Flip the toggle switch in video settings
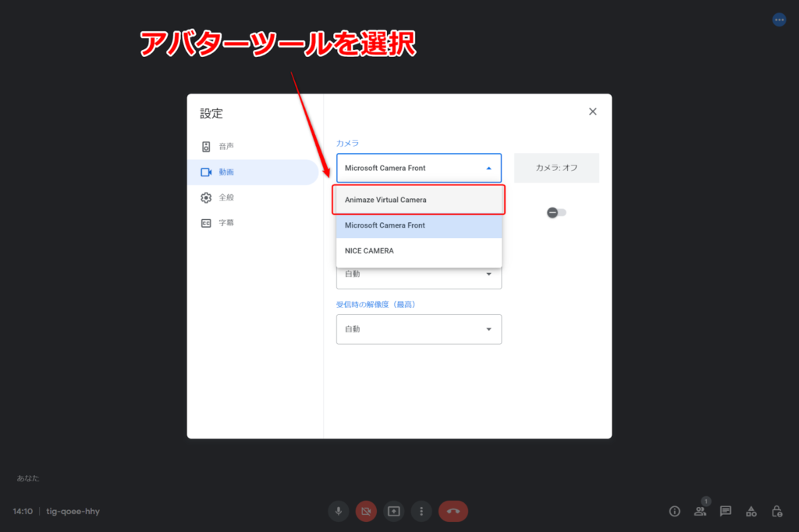The image size is (799, 532). pyautogui.click(x=556, y=211)
